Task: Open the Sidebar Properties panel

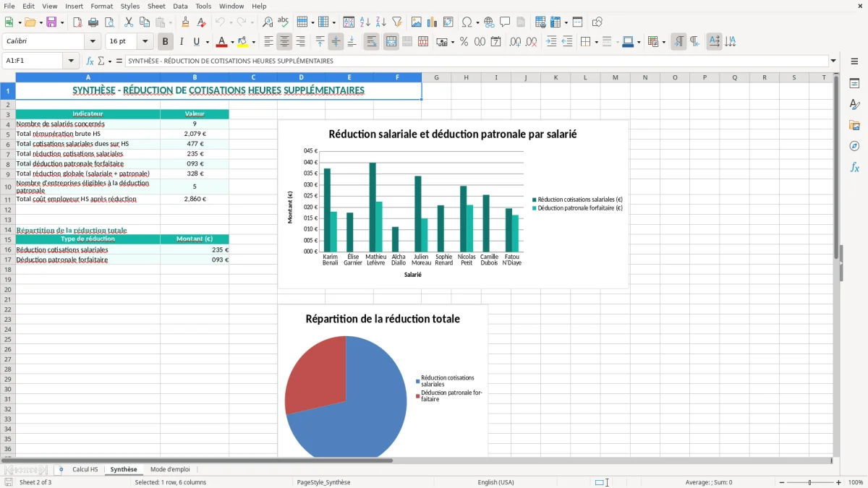Action: coord(854,83)
